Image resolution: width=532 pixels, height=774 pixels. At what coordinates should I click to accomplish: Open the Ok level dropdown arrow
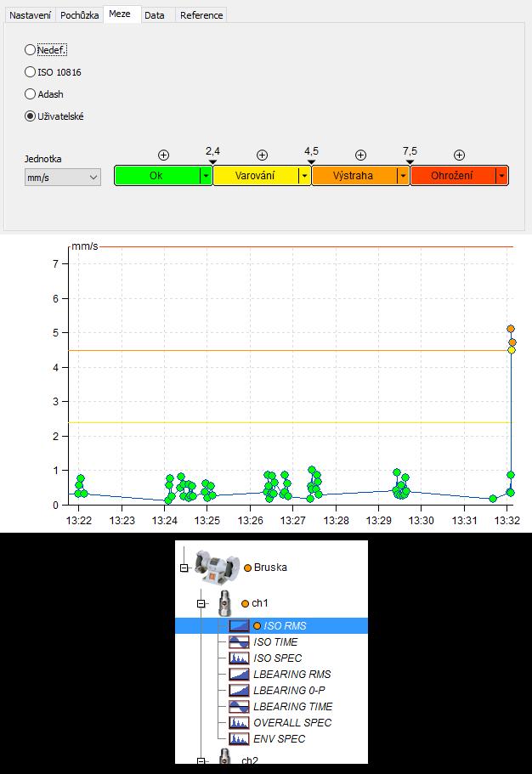206,176
